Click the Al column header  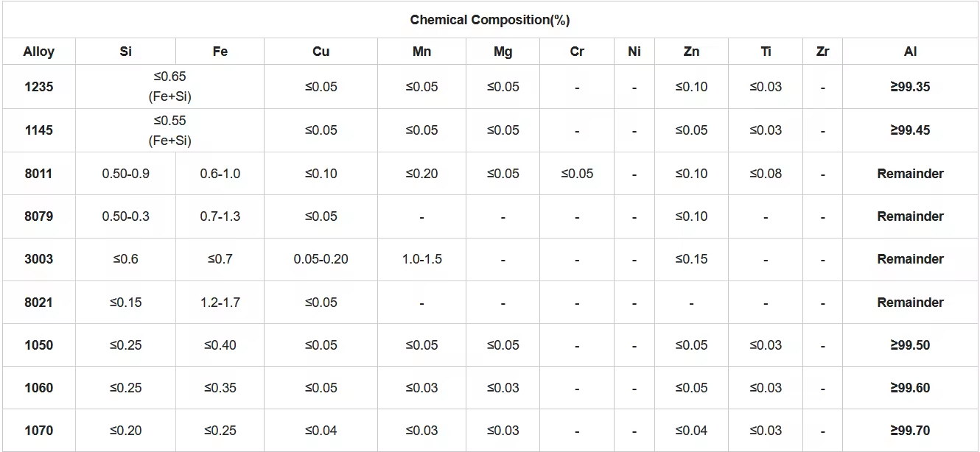(910, 52)
